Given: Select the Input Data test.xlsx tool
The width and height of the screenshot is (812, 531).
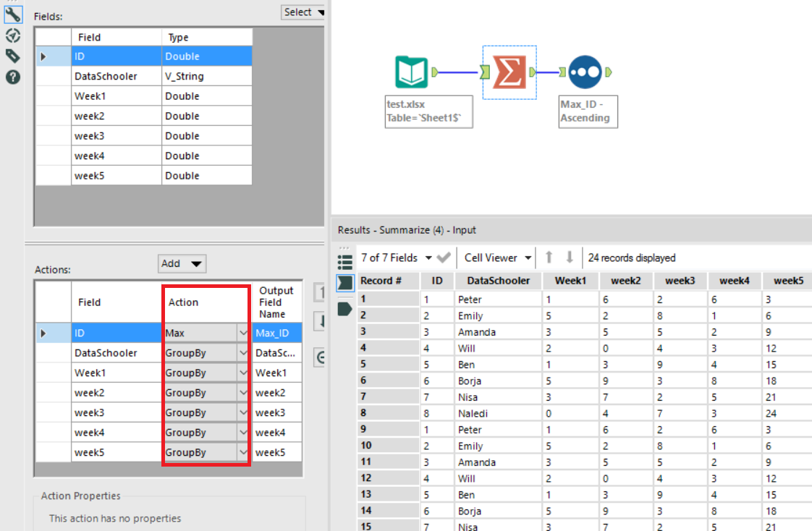Looking at the screenshot, I should (x=411, y=72).
